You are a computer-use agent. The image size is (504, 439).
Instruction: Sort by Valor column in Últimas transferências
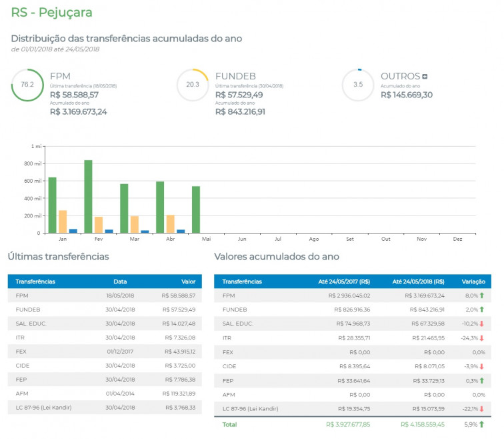click(188, 282)
